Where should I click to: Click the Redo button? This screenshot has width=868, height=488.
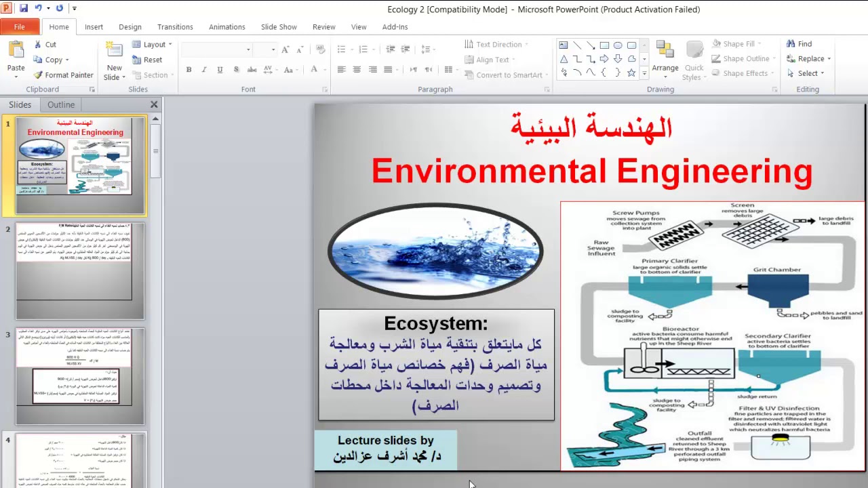click(x=60, y=9)
